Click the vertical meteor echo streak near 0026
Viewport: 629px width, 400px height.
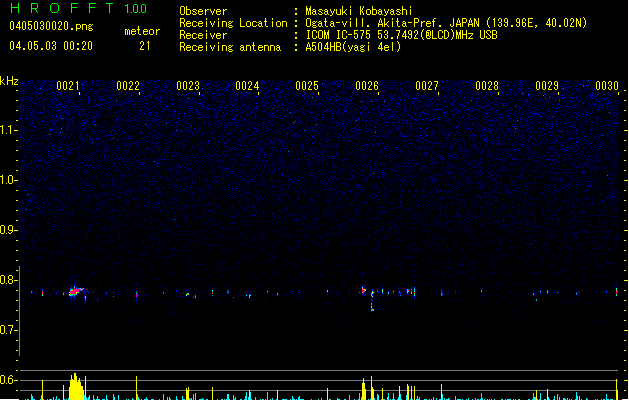(372, 301)
